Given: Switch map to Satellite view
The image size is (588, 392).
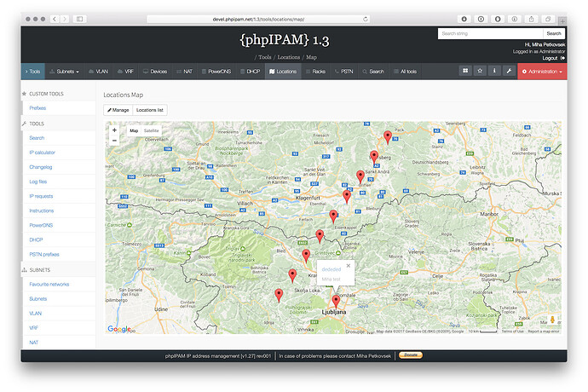Looking at the screenshot, I should 152,130.
